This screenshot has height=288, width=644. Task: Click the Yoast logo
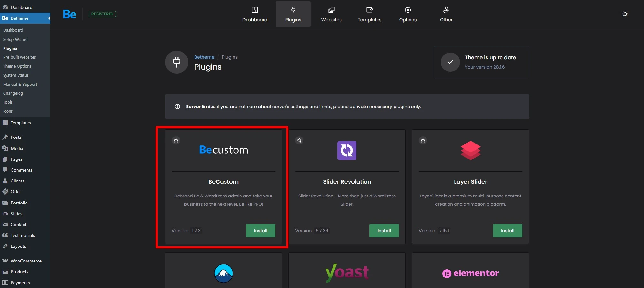347,273
